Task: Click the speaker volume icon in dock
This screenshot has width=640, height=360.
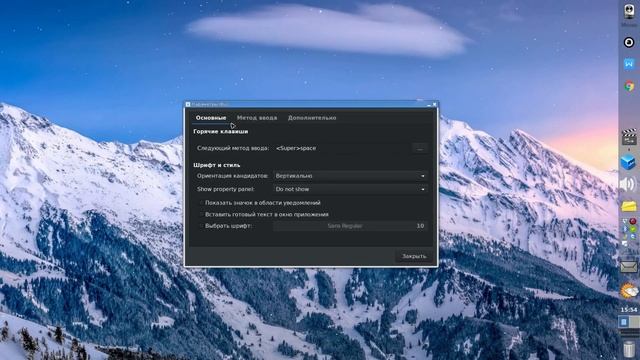Action: [629, 184]
